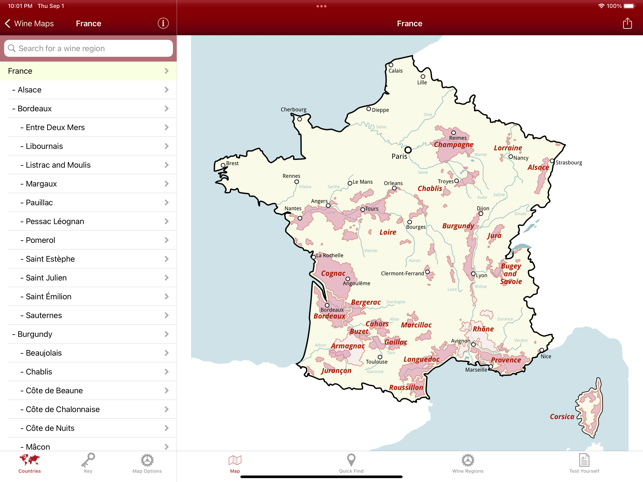Expand the Bordeaux row chevron

point(166,109)
